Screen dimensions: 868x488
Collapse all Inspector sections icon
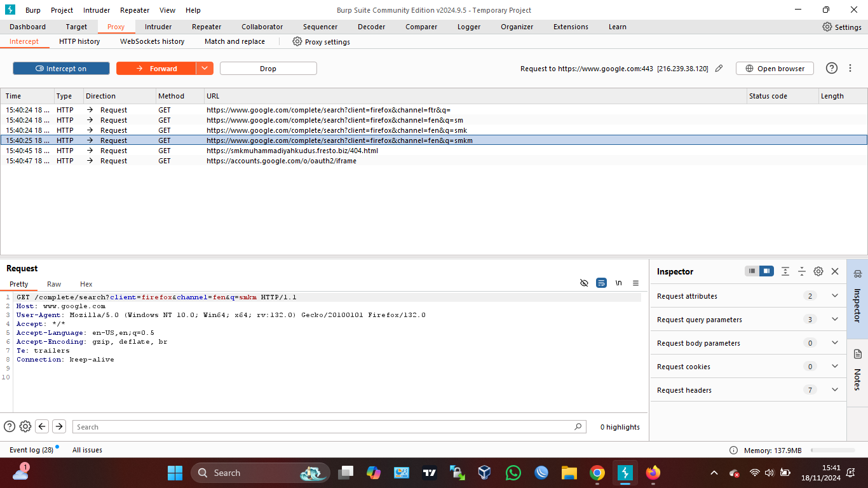802,271
